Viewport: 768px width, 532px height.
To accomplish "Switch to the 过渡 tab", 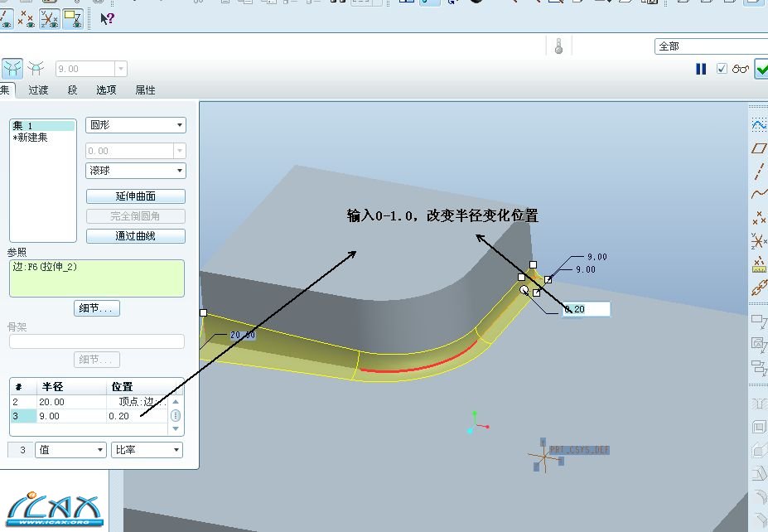I will coord(38,90).
